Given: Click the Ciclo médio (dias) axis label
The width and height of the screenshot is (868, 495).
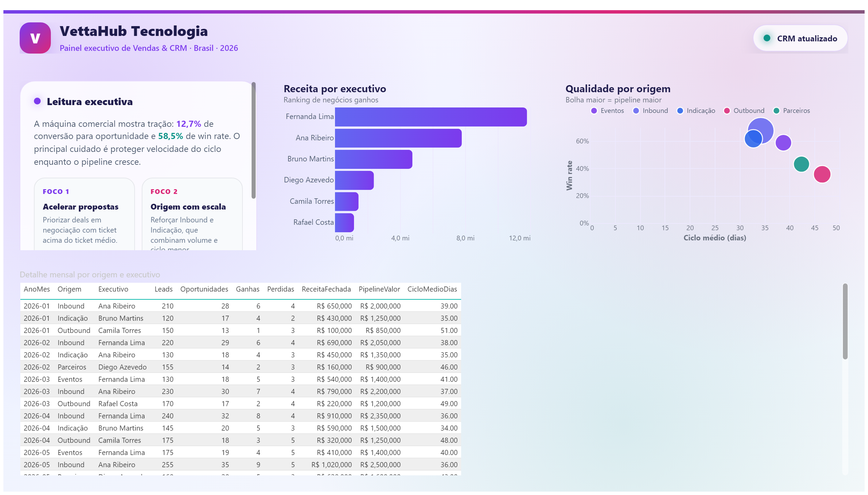Looking at the screenshot, I should [x=715, y=238].
